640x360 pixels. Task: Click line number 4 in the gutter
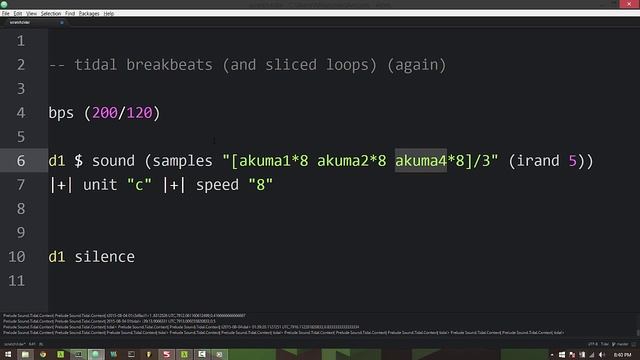[x=21, y=113]
